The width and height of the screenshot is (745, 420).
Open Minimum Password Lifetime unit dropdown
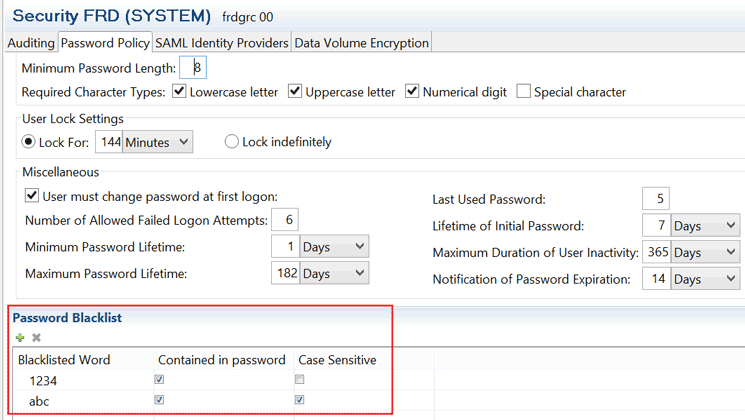click(x=334, y=246)
